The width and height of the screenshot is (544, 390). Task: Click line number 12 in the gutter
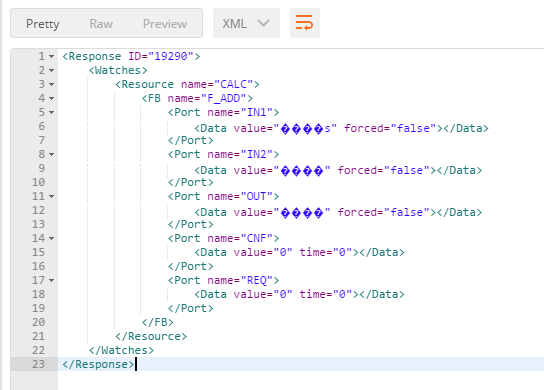39,210
